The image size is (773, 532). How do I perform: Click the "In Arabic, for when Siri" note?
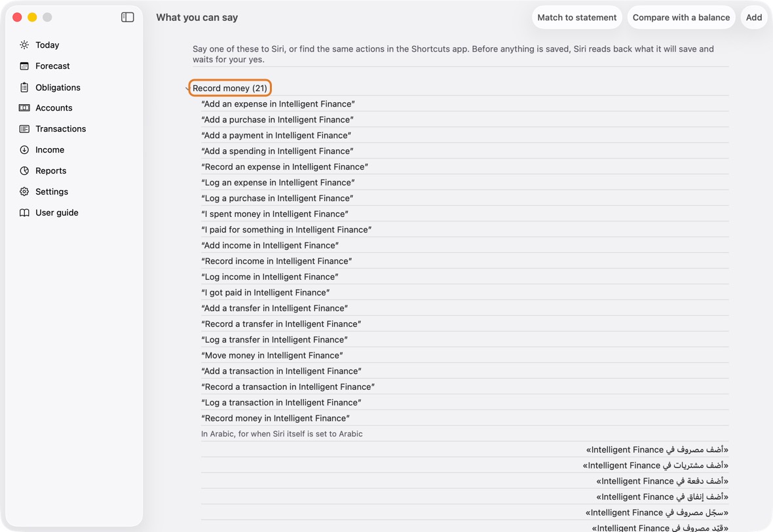point(282,434)
